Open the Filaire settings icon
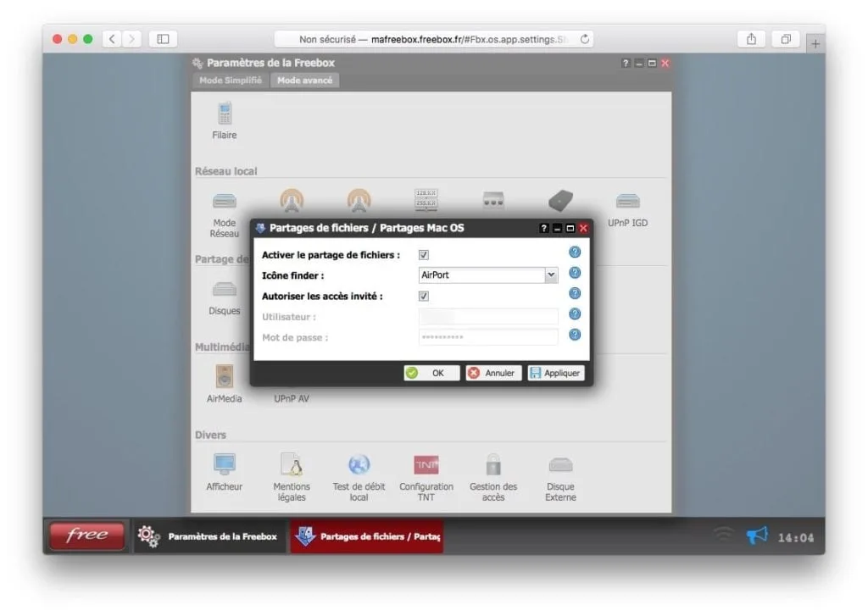868x616 pixels. point(224,120)
